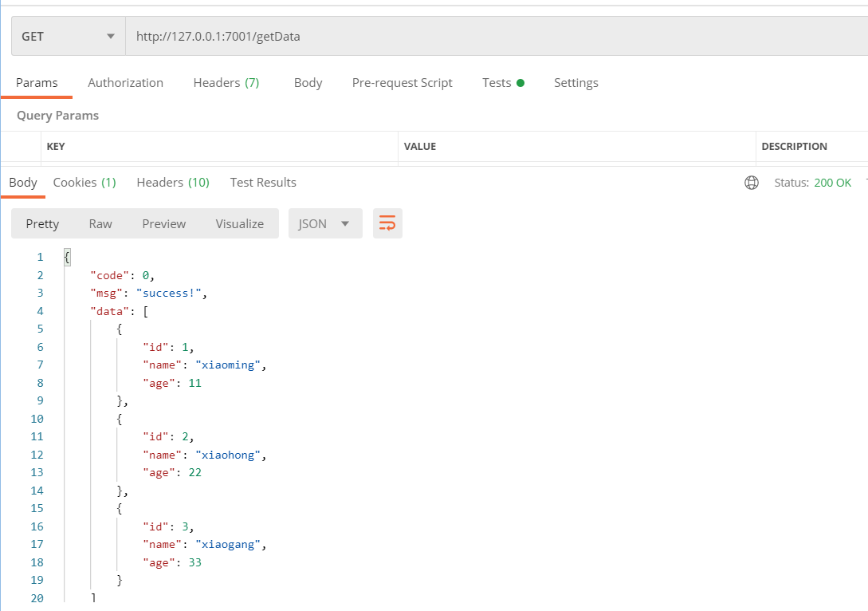Show the response Headers (10) tab
868x611 pixels.
point(173,183)
